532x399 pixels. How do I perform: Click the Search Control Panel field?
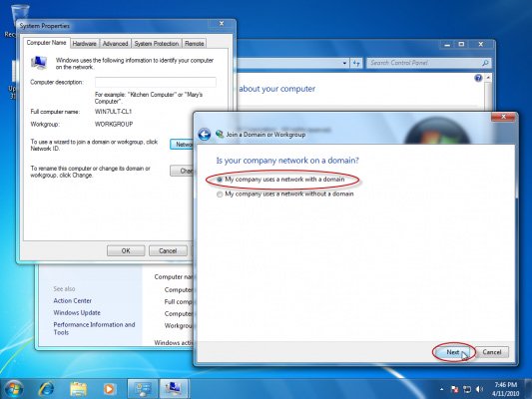pos(424,63)
